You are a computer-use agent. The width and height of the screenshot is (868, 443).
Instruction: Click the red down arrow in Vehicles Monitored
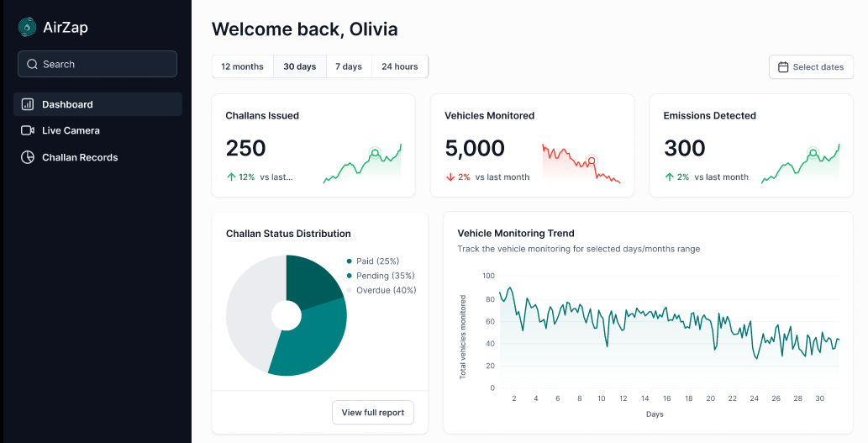(450, 177)
